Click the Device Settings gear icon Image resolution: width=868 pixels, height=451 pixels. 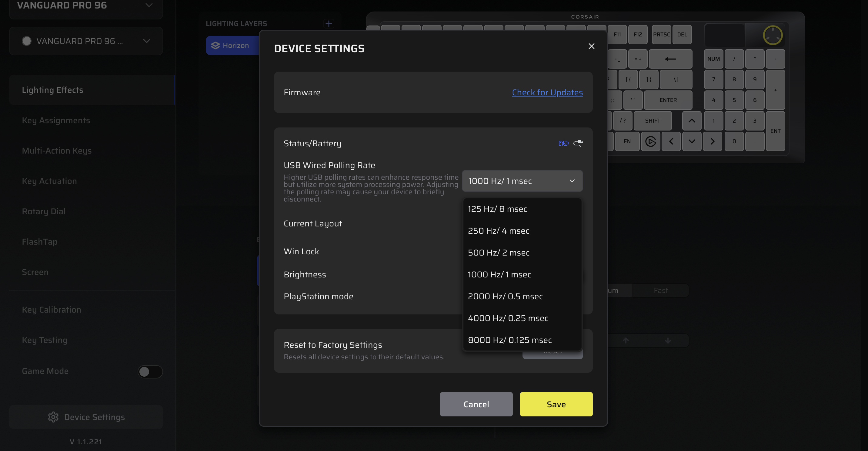coord(53,417)
